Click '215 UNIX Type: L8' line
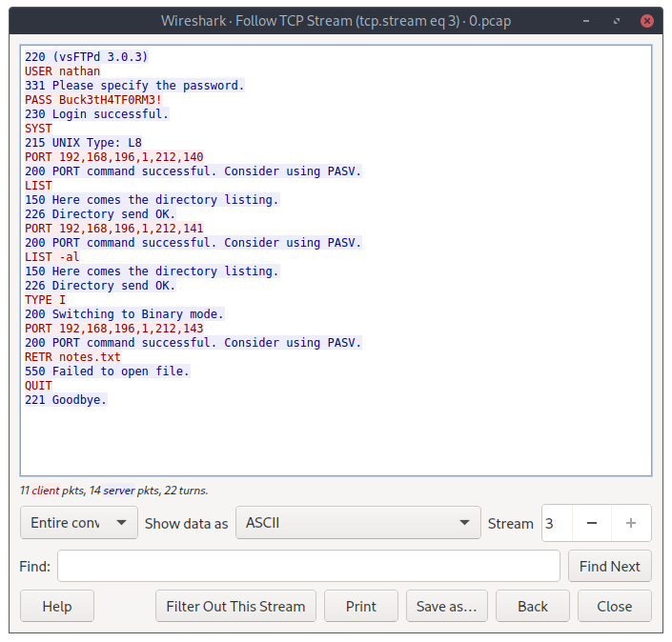The image size is (672, 642). [x=83, y=143]
